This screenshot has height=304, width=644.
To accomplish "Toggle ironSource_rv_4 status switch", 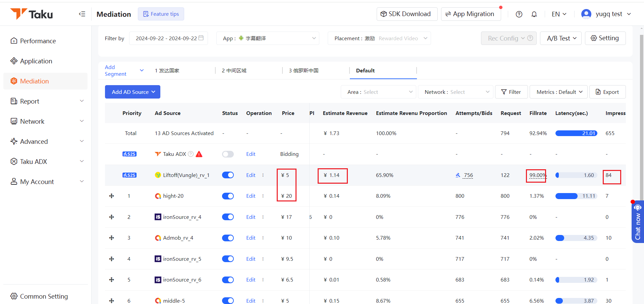I will point(228,217).
